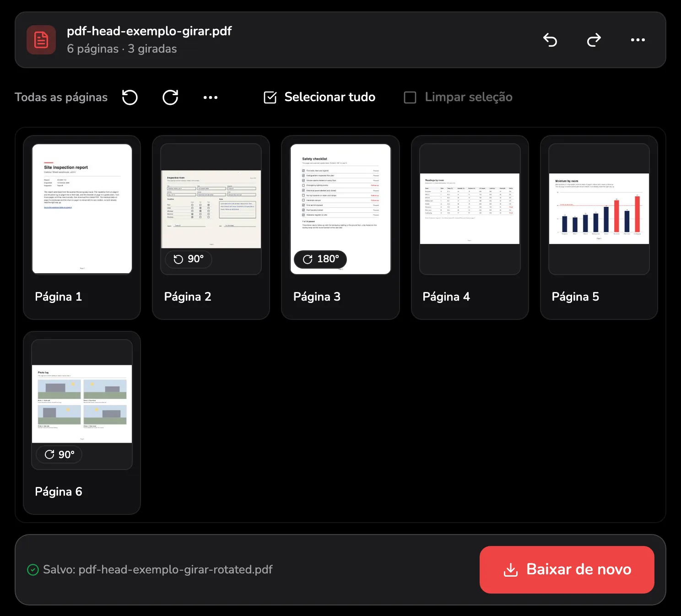
Task: Open file options three-dot menu in header
Action: pos(638,40)
